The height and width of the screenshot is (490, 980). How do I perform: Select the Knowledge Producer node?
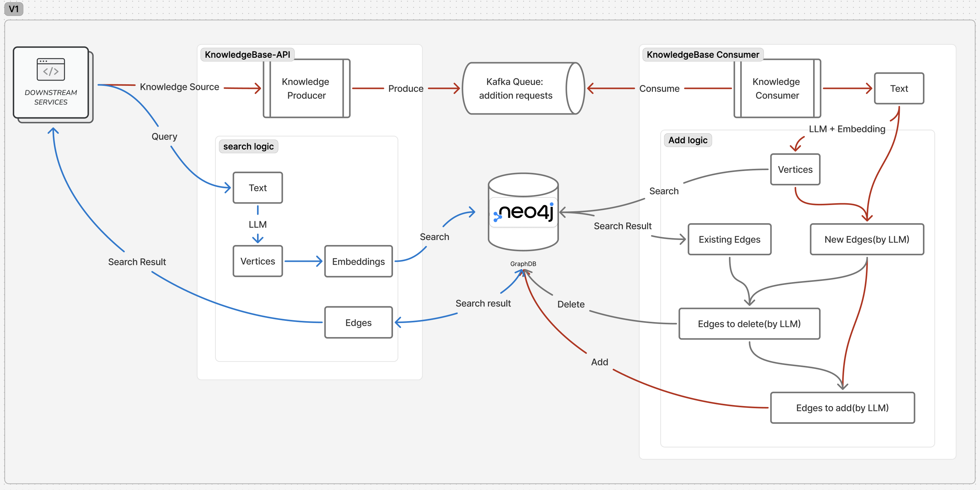tap(307, 88)
